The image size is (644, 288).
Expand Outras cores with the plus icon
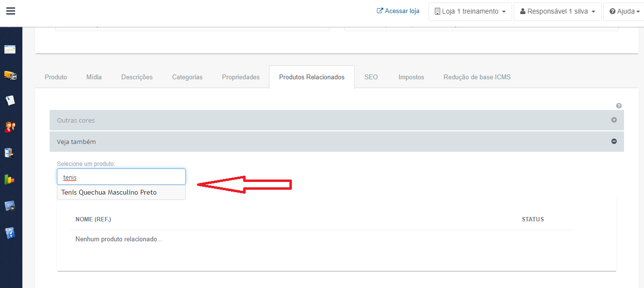614,120
